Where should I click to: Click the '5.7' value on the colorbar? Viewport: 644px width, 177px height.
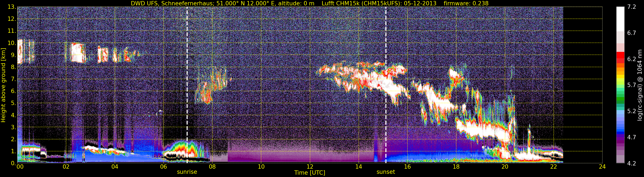click(x=632, y=85)
